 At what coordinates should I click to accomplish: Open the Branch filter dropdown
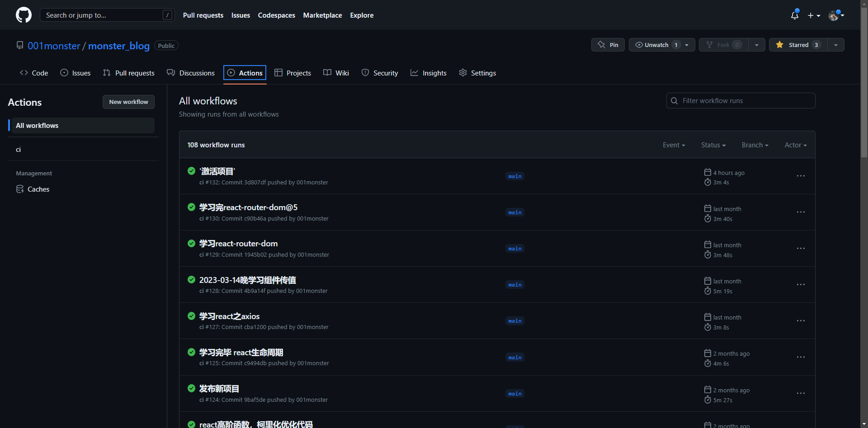pyautogui.click(x=755, y=145)
